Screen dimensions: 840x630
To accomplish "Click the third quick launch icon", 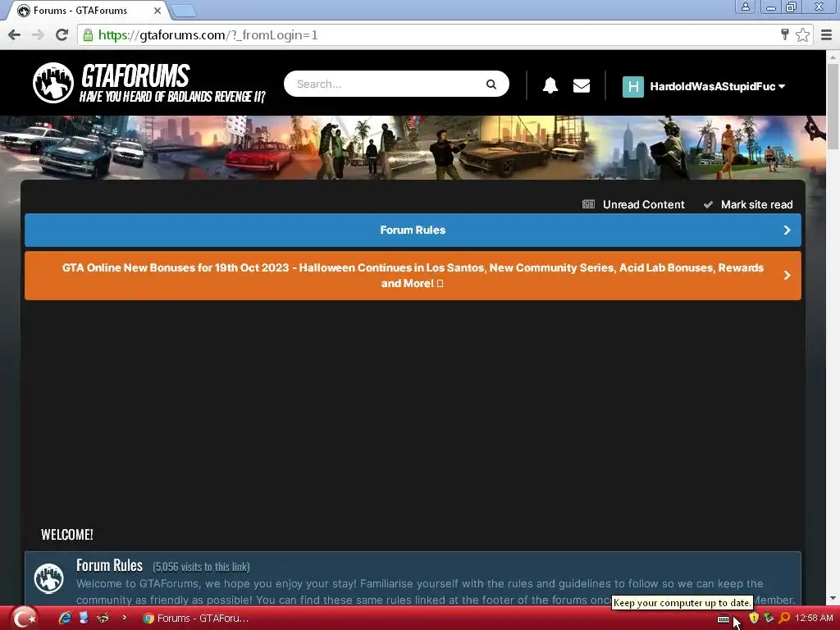I will click(x=103, y=618).
